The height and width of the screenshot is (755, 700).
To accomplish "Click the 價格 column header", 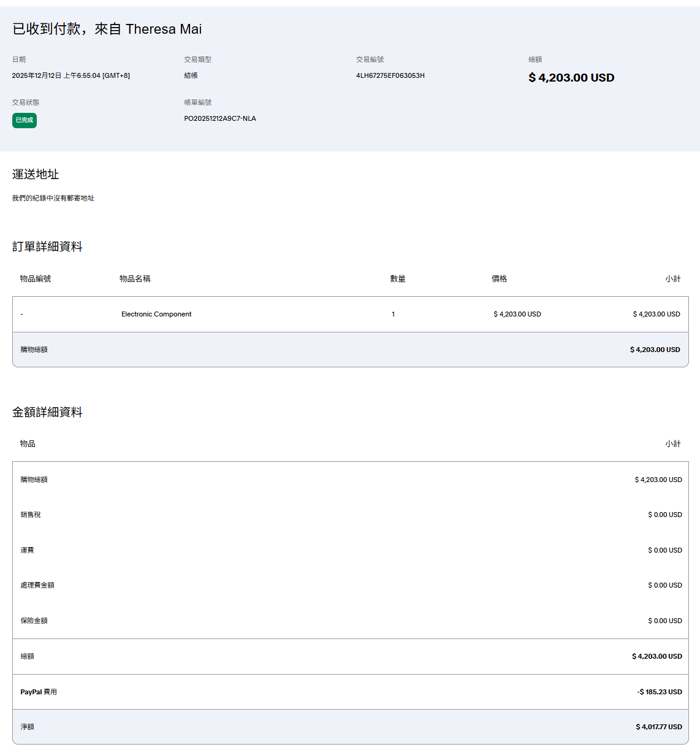I will pos(499,278).
